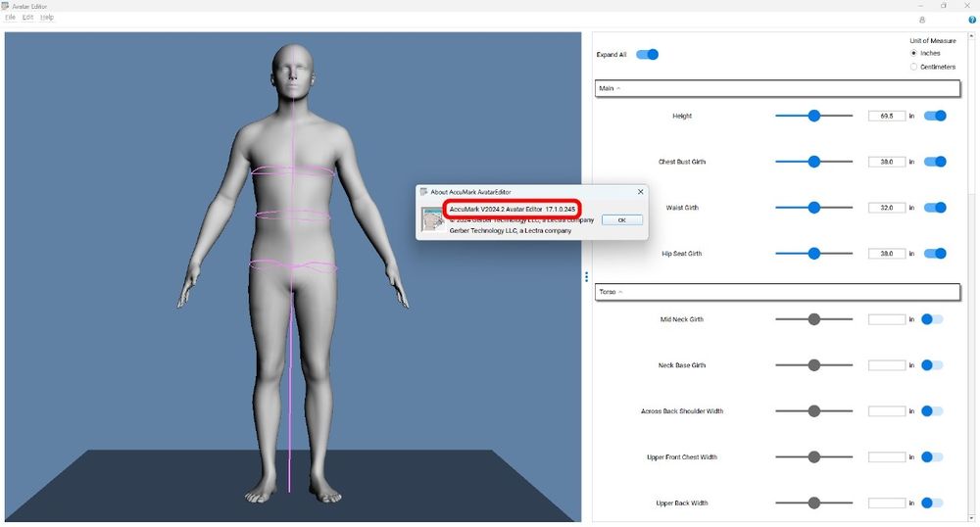Click the 'Unit of Measure' label

coord(933,40)
